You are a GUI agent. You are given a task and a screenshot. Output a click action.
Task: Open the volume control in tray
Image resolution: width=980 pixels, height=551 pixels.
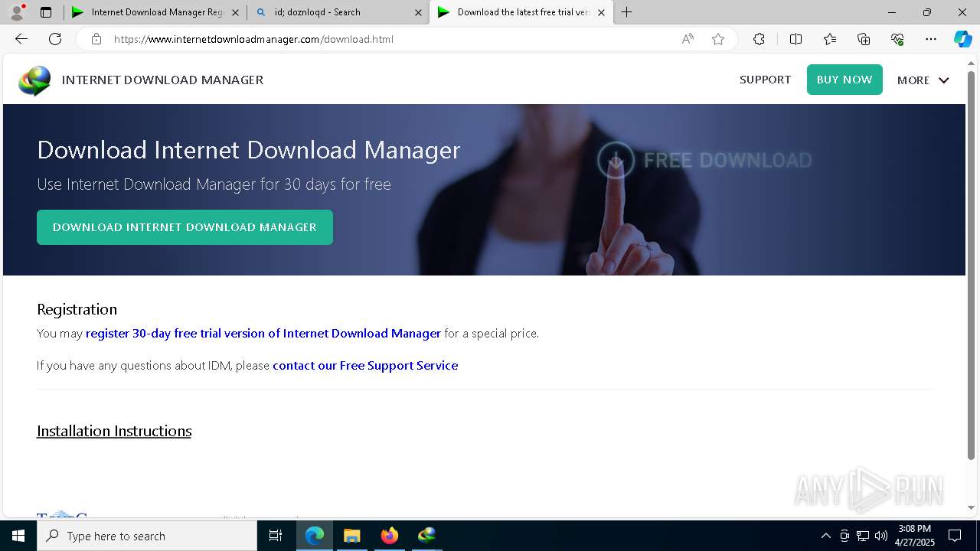880,536
